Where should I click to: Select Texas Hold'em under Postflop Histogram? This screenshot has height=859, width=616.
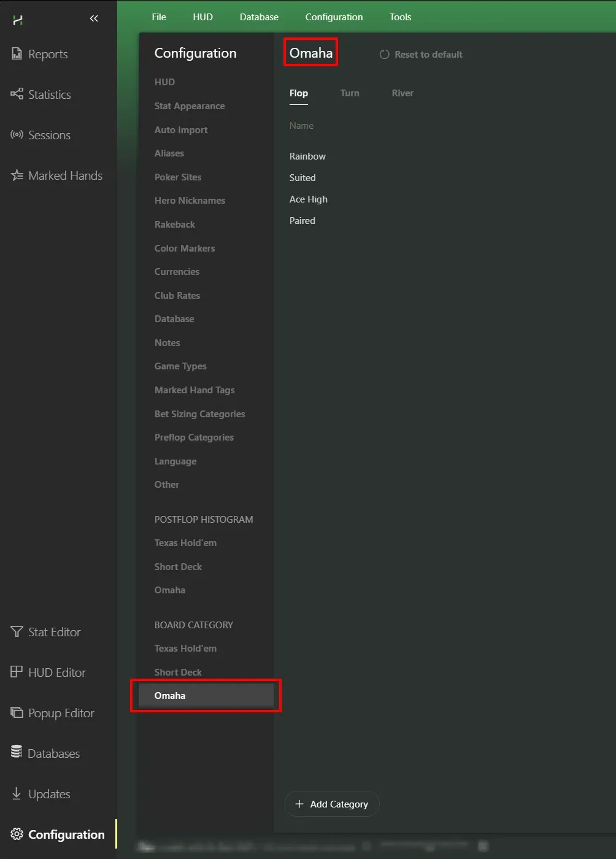[185, 543]
